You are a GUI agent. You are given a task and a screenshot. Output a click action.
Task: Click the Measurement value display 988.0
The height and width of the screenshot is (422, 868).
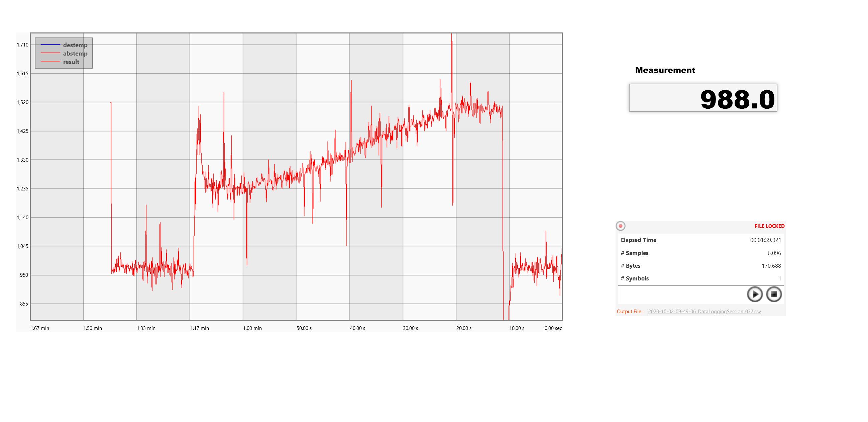point(703,98)
